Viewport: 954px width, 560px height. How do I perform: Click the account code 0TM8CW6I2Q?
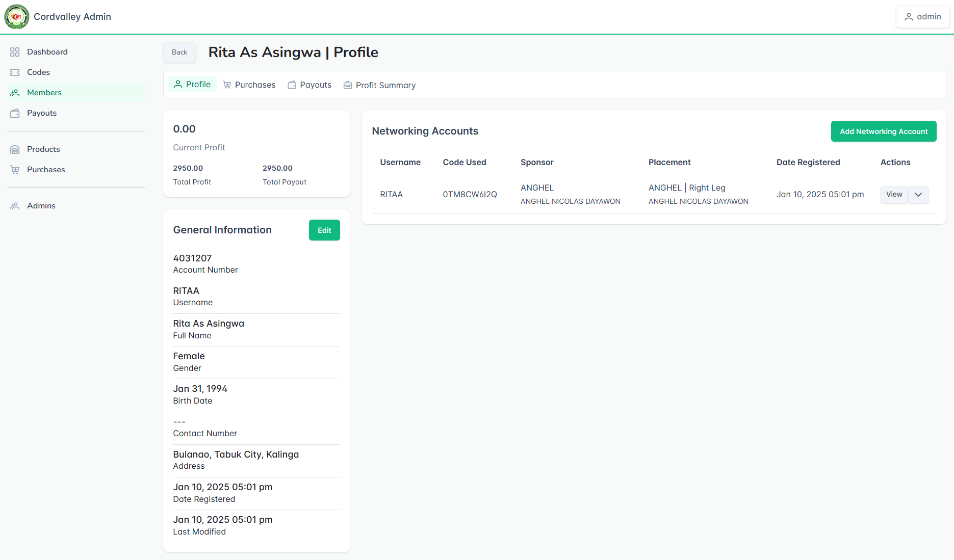470,194
